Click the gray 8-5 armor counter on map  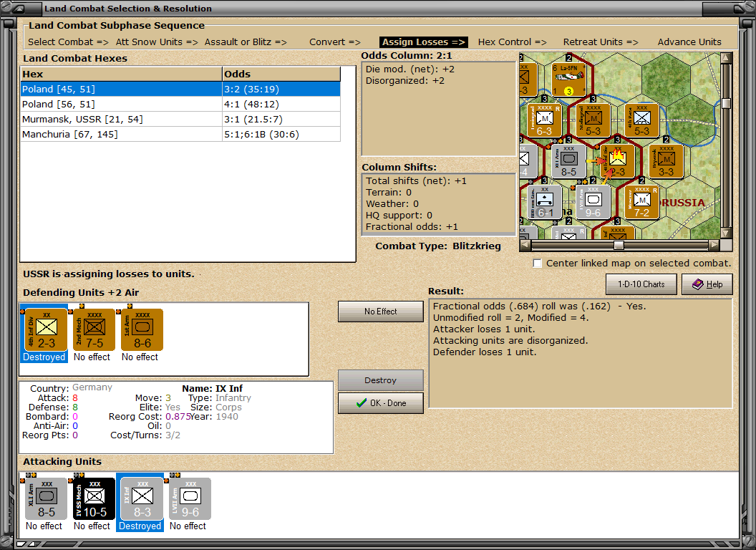[568, 161]
